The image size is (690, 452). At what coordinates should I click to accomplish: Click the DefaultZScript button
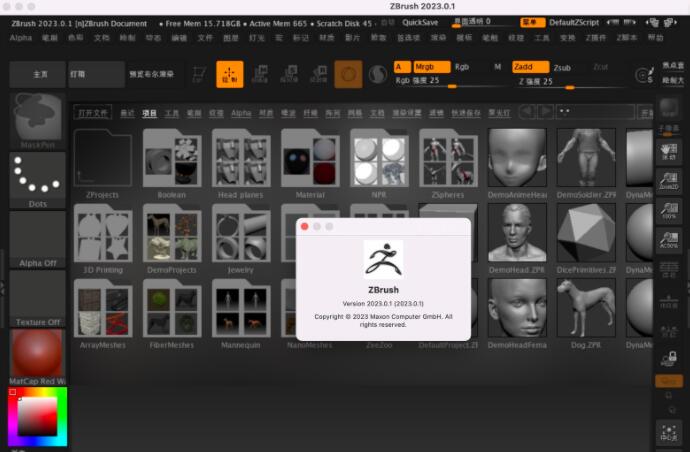pyautogui.click(x=574, y=22)
